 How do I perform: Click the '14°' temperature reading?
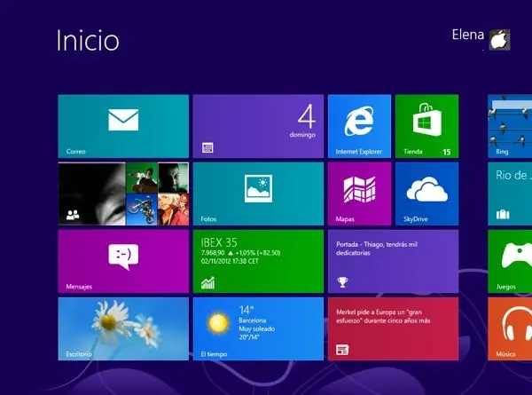pos(246,310)
